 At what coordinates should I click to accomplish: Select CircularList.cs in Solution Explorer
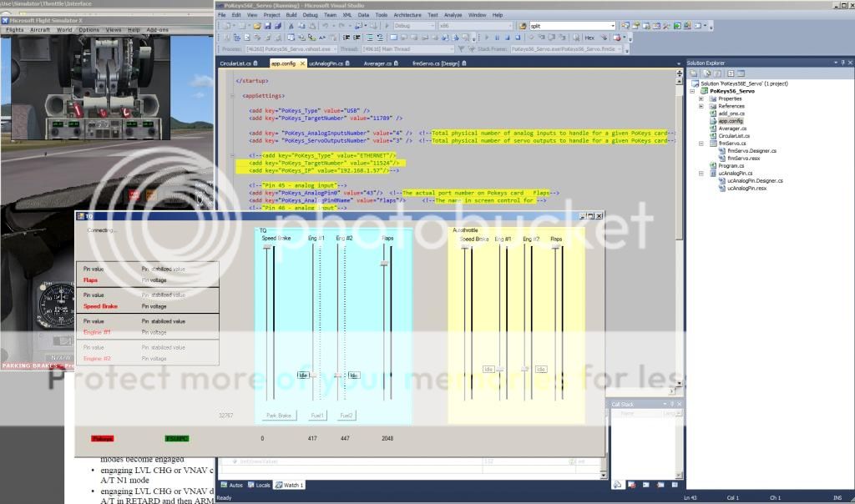[x=734, y=136]
